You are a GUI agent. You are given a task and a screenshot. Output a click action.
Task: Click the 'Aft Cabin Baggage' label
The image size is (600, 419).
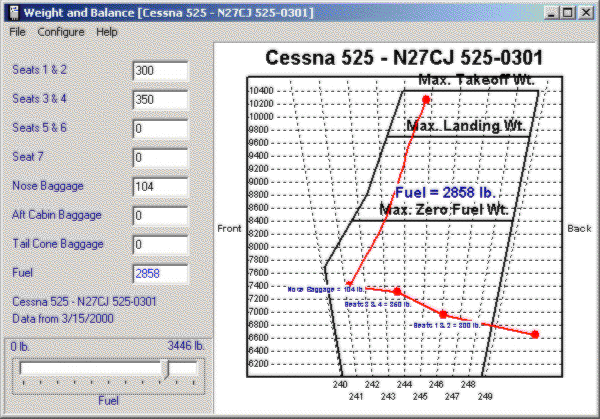57,215
